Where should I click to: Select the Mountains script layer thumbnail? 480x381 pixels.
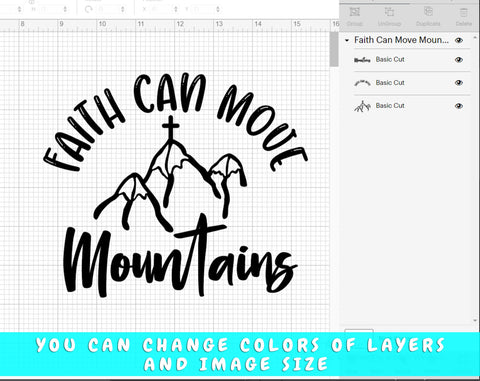(x=362, y=60)
